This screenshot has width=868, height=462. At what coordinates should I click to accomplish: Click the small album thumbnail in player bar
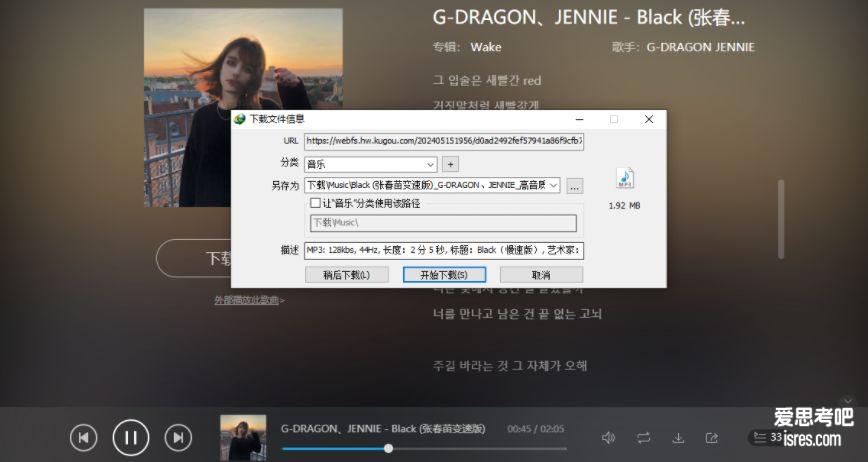tap(243, 438)
